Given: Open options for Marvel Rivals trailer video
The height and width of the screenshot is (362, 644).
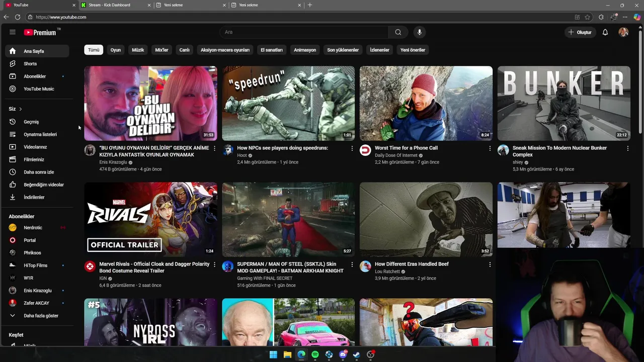Looking at the screenshot, I should [214, 264].
